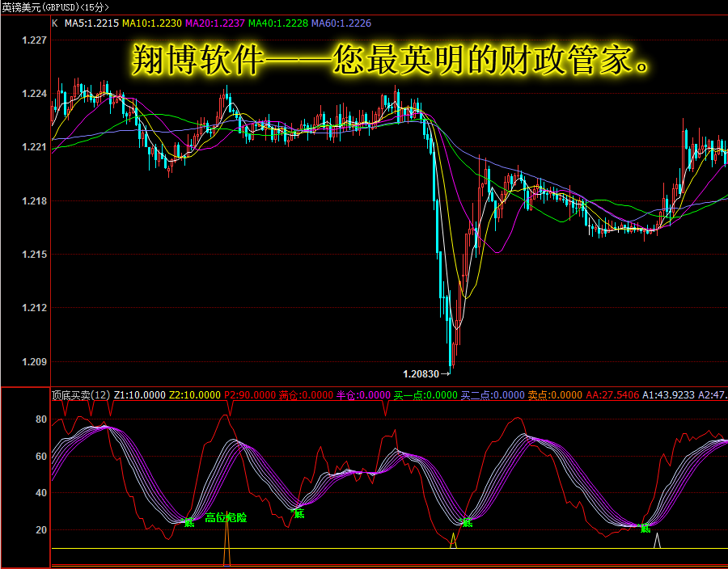
Task: Select the K label beside the MA values
Action: [x=55, y=23]
